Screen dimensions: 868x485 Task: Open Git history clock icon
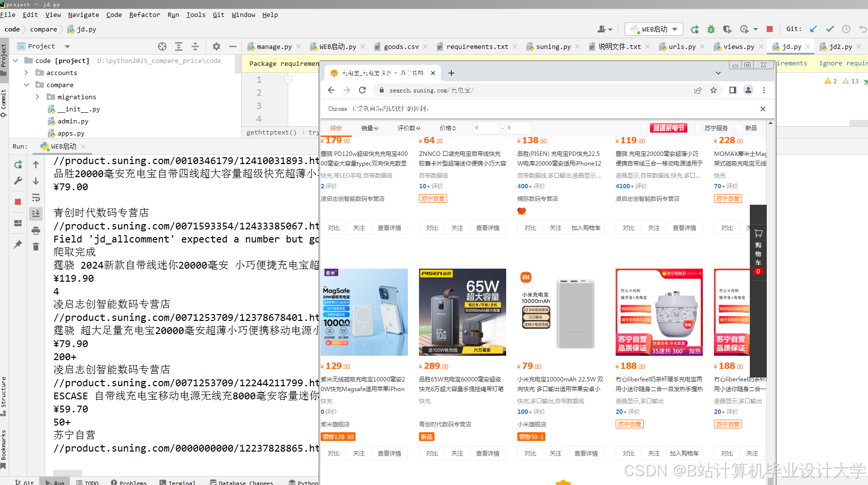pos(846,29)
